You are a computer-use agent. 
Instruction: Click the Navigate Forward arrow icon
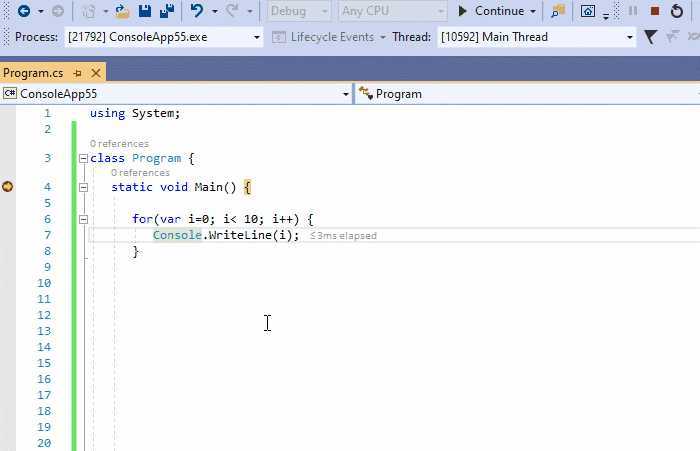pos(58,11)
